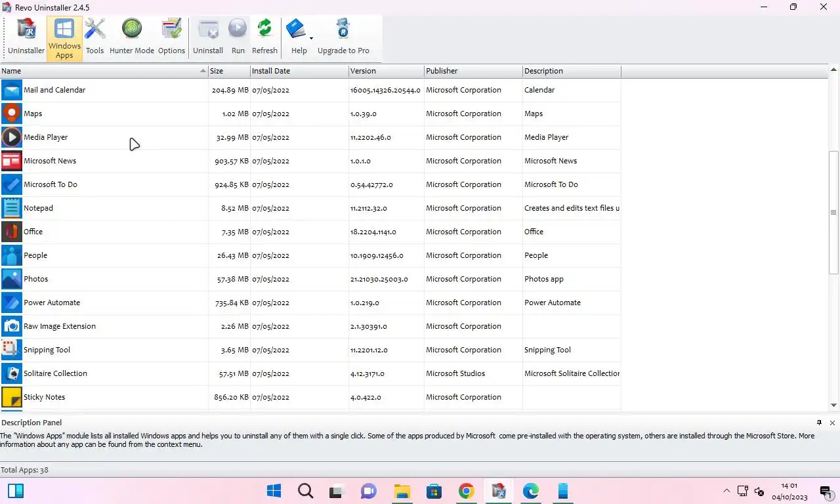The image size is (840, 504).
Task: Select the Windows Apps toolbar button
Action: 64,38
